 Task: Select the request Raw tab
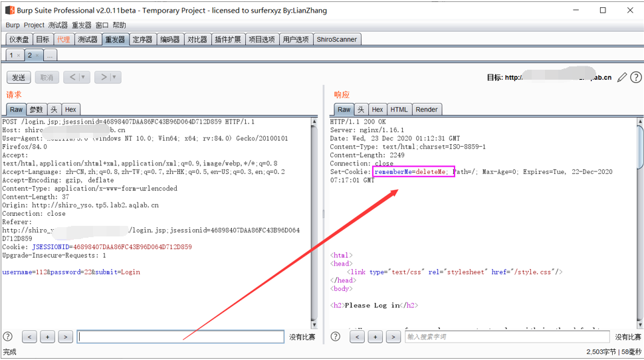click(17, 110)
